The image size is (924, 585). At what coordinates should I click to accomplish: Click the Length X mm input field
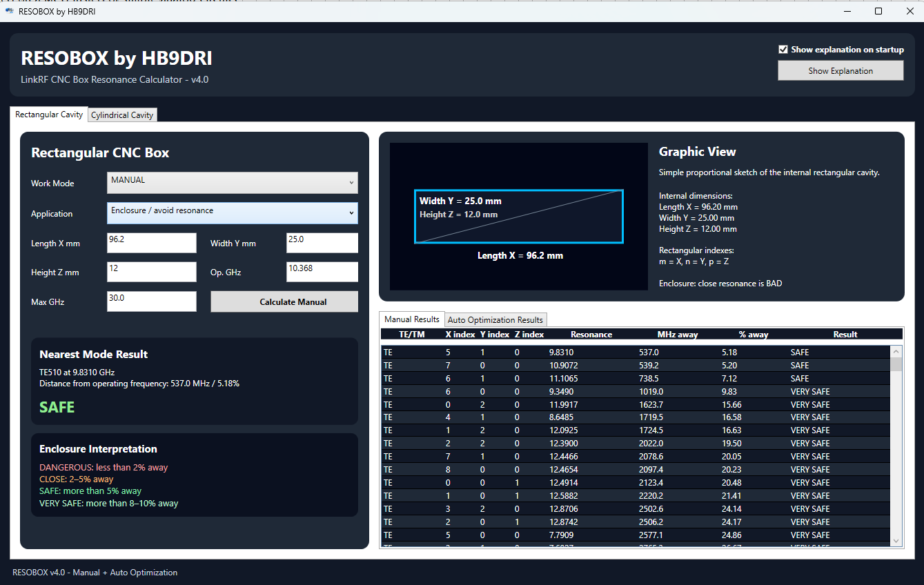tap(152, 243)
